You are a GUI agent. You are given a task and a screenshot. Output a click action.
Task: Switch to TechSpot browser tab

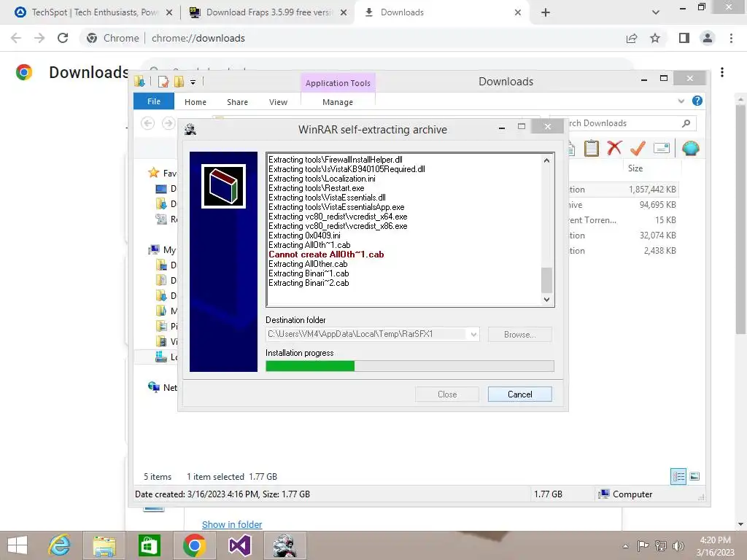pyautogui.click(x=93, y=12)
